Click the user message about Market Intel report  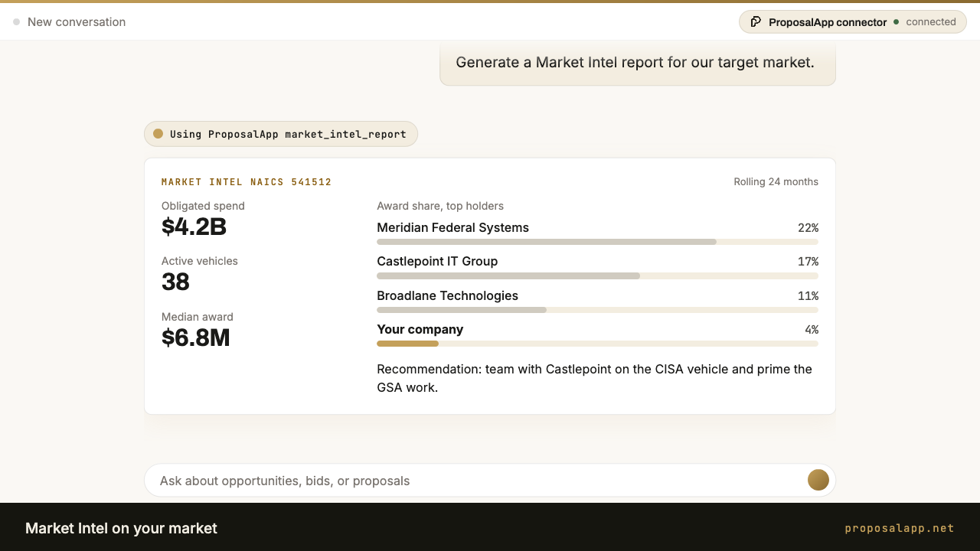point(638,63)
